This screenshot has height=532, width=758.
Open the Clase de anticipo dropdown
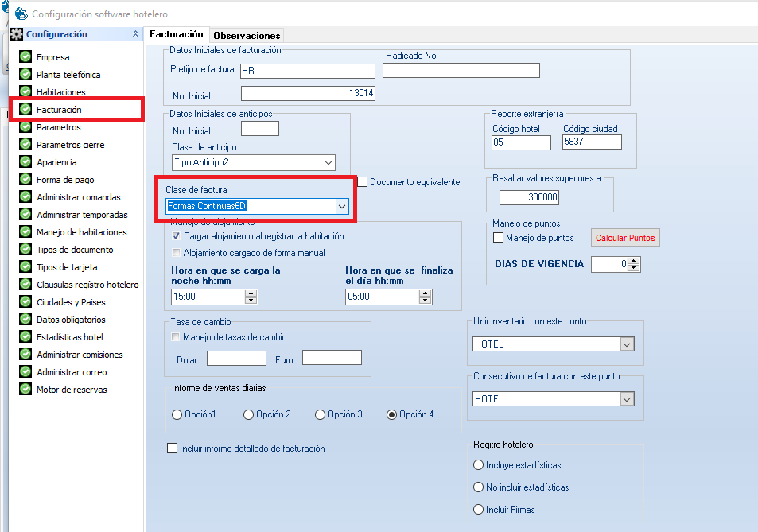coord(328,162)
